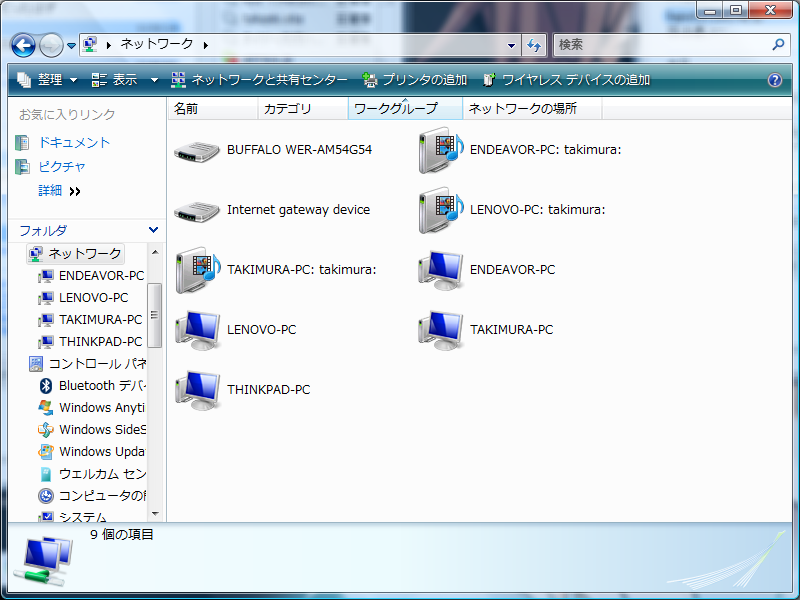Select the Internet gateway device icon
The width and height of the screenshot is (800, 600).
click(x=197, y=211)
